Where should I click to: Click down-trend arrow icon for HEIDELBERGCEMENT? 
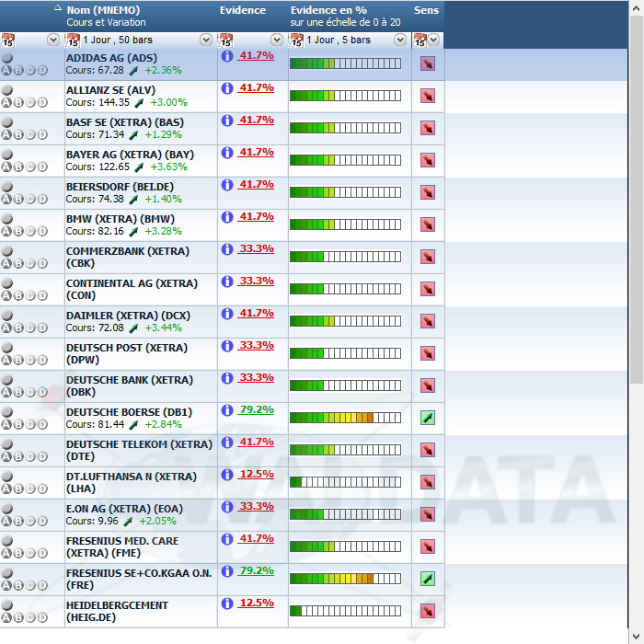[x=428, y=611]
